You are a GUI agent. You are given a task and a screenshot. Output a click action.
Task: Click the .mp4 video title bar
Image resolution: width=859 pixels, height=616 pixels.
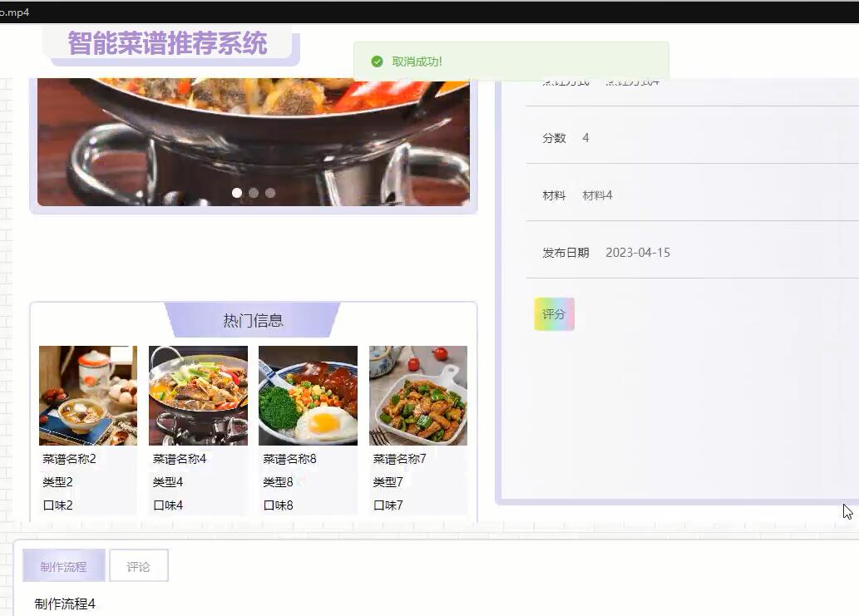(x=14, y=12)
